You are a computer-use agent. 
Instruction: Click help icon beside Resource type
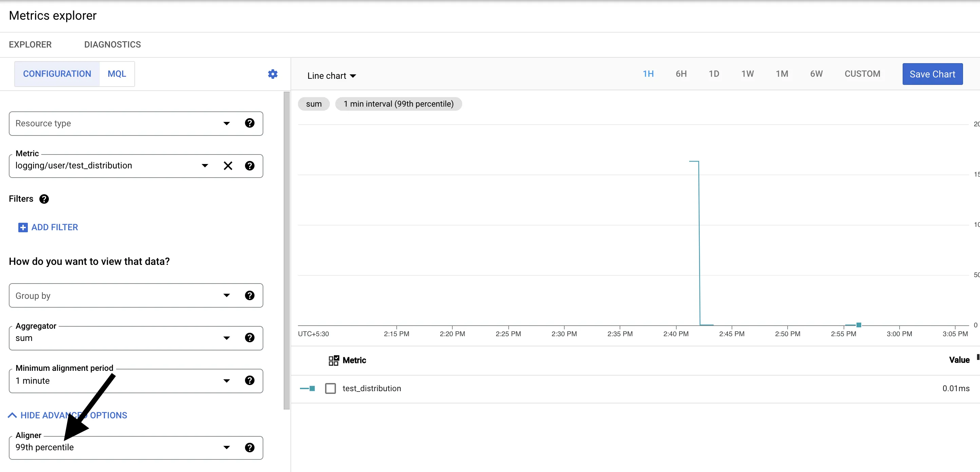(249, 123)
